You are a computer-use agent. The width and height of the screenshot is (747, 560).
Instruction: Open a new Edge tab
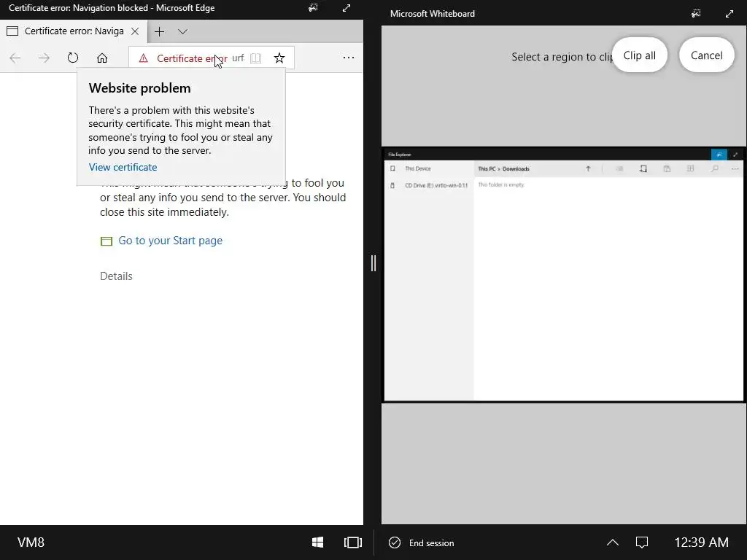pyautogui.click(x=160, y=31)
